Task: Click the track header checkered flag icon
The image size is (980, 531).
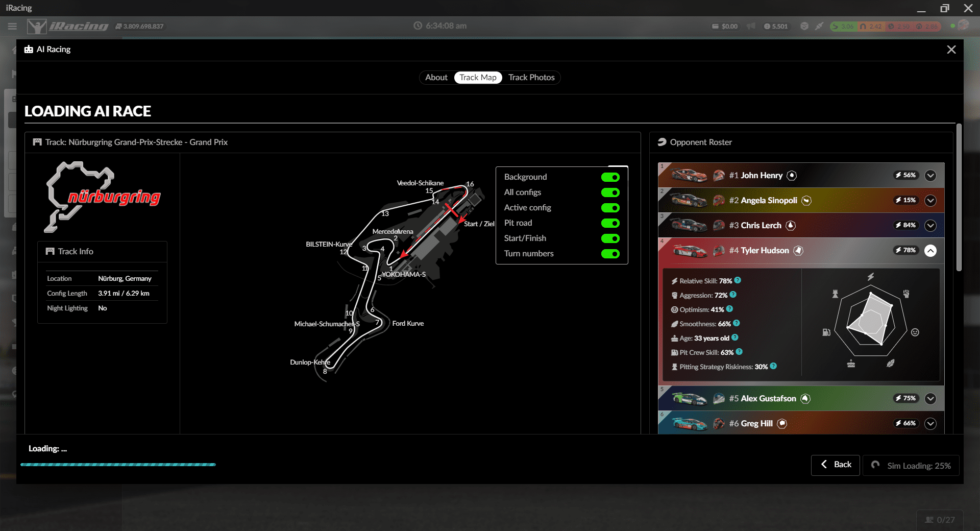Action: [x=37, y=142]
